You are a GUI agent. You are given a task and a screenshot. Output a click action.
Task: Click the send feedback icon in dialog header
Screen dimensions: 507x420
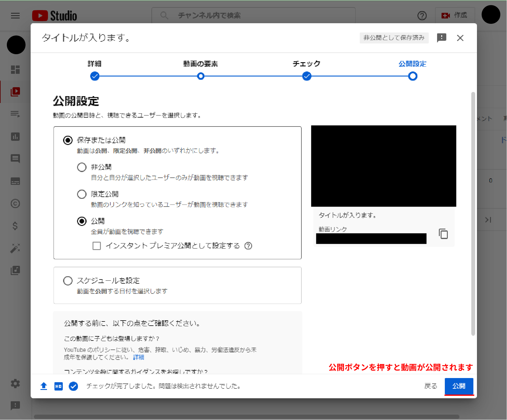441,38
